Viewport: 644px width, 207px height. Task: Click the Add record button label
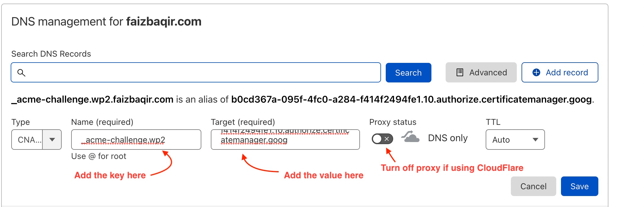click(567, 72)
